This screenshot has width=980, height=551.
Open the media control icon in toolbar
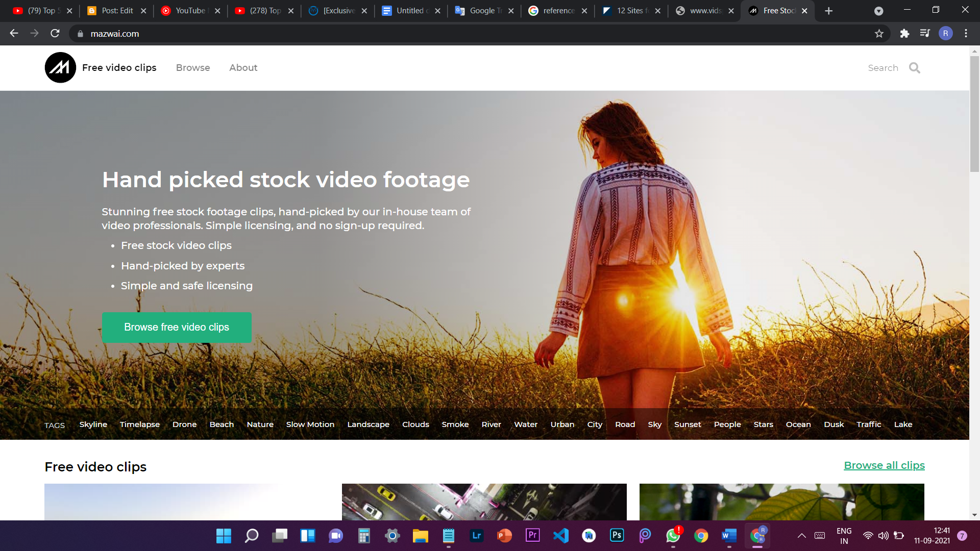click(x=925, y=34)
